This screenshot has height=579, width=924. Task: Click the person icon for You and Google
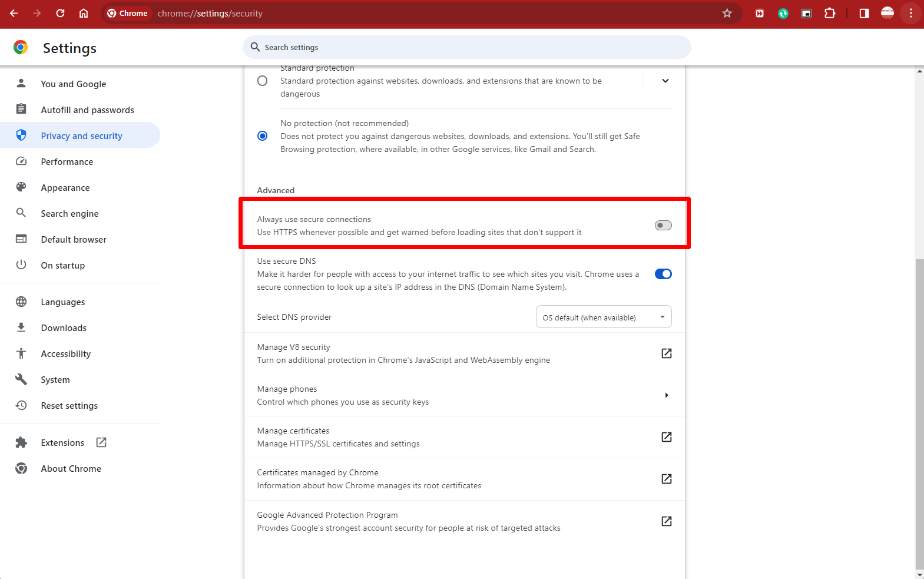21,84
